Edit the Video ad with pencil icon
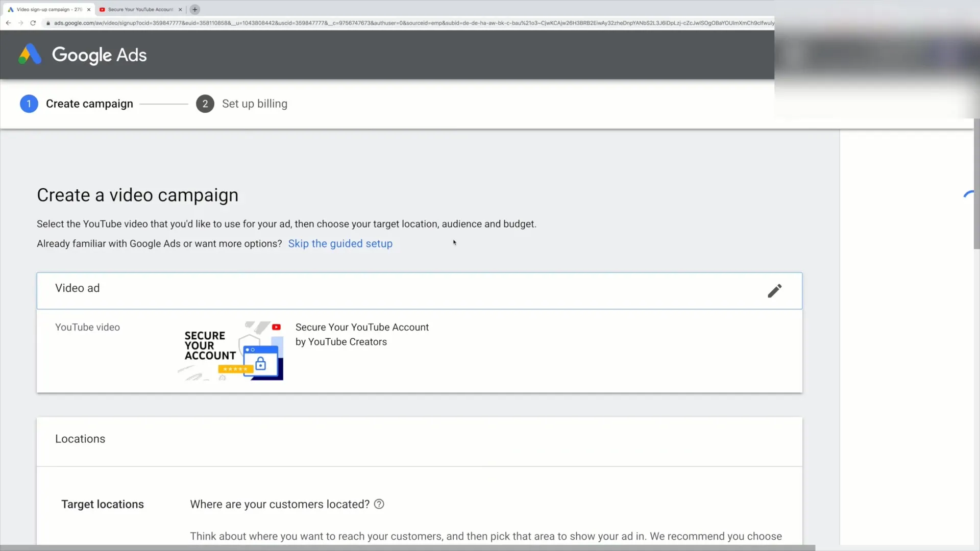 tap(774, 291)
